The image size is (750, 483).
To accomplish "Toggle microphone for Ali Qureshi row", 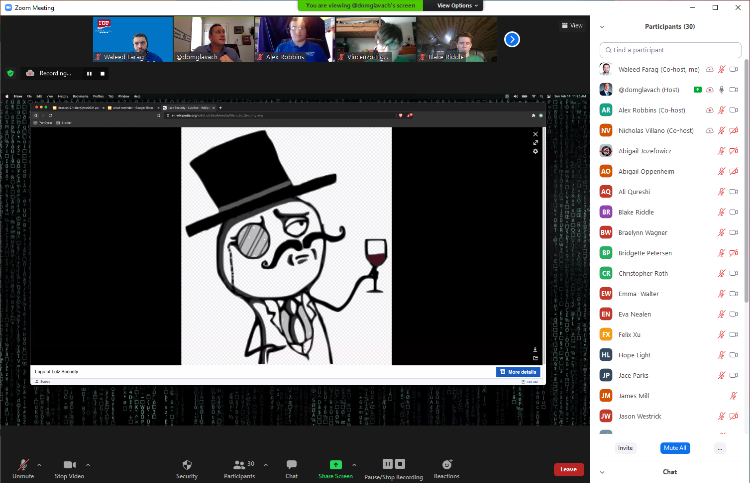I will (721, 192).
